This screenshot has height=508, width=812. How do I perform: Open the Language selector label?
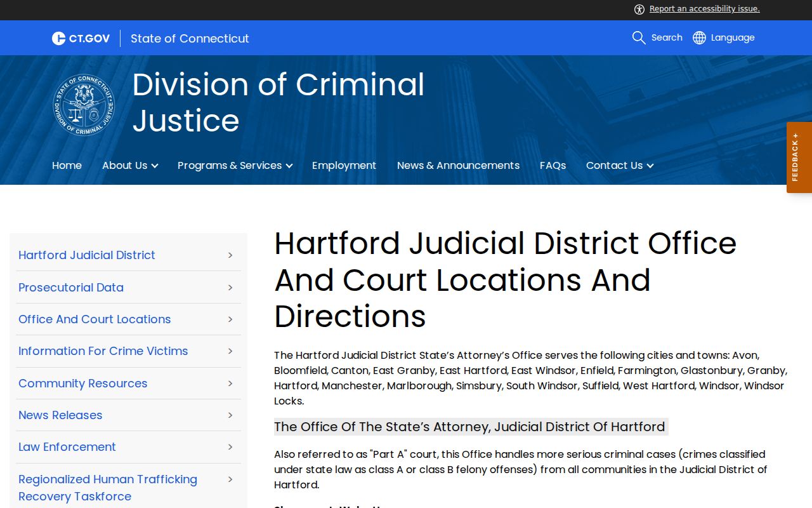coord(733,37)
